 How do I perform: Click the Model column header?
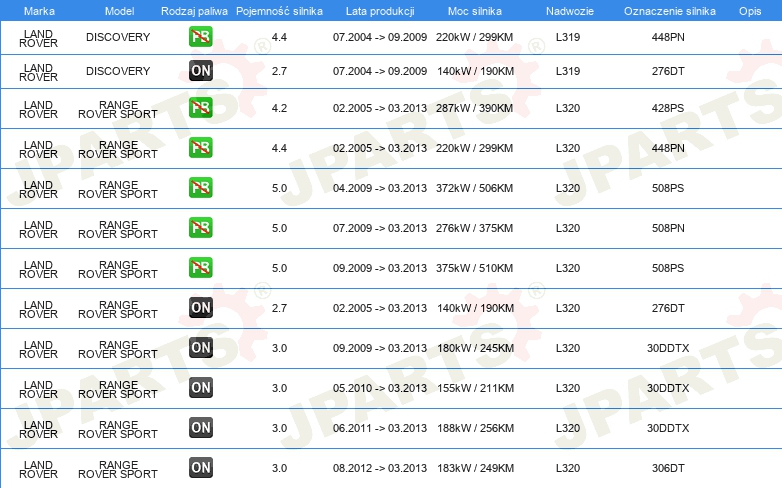119,11
